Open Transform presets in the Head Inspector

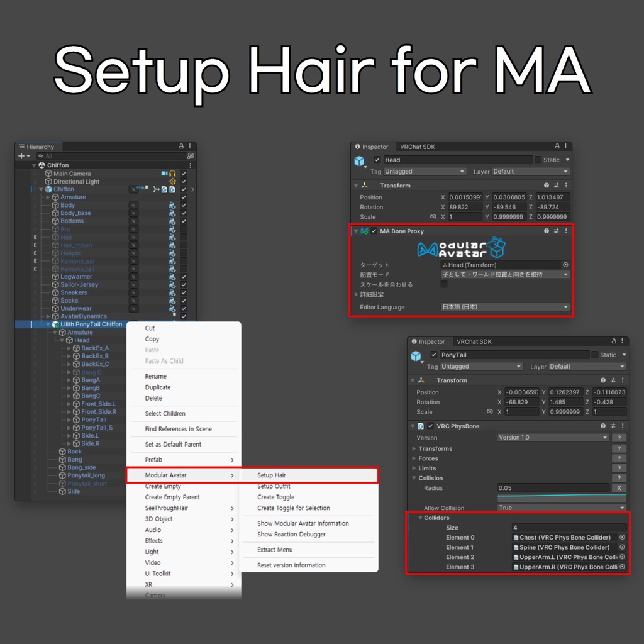(556, 186)
